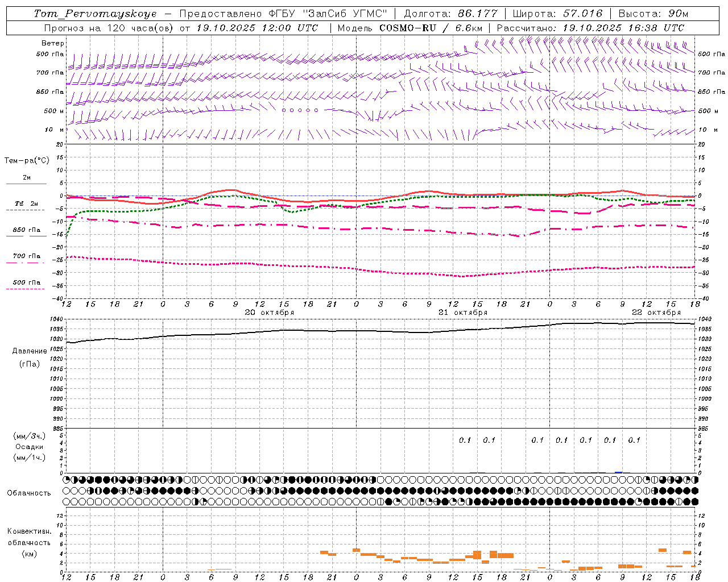The image size is (728, 582).
Task: Click the Высота: 90м value
Action: 653,14
